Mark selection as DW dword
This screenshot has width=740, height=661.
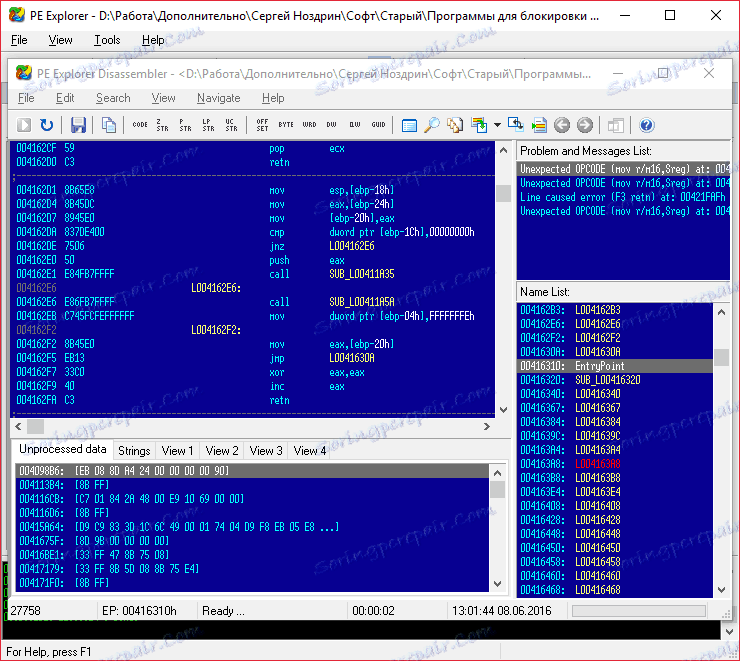pyautogui.click(x=332, y=125)
